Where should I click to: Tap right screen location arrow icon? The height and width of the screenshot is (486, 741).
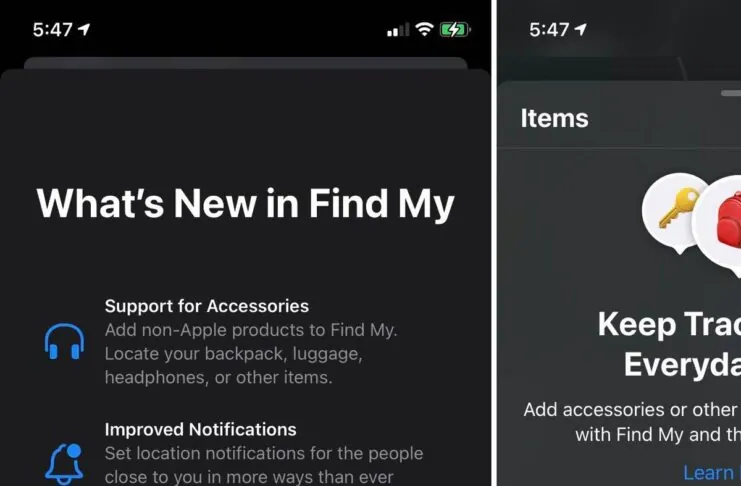pyautogui.click(x=581, y=29)
